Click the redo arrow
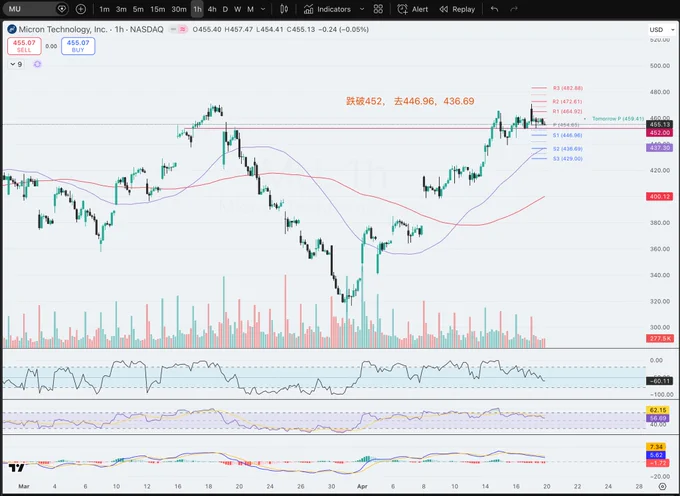 click(514, 9)
